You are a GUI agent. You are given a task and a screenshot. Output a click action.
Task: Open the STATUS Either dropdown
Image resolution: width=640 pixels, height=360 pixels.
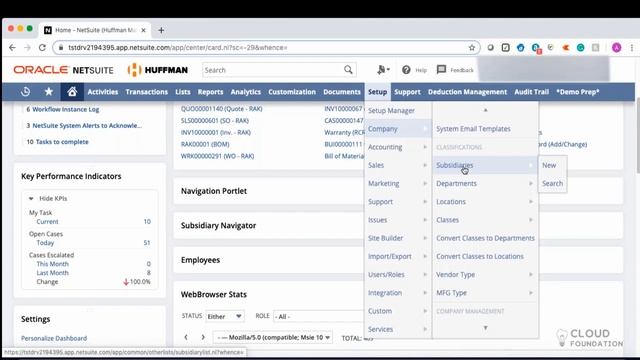tap(224, 316)
